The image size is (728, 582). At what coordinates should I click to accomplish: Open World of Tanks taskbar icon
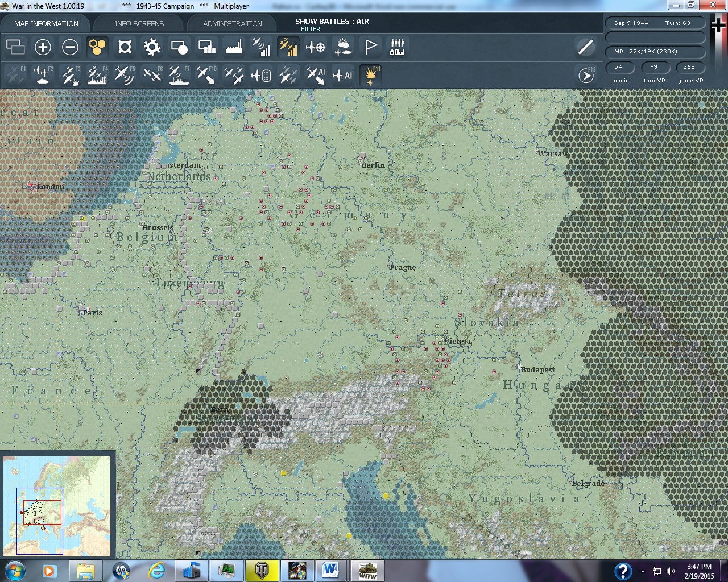click(x=262, y=571)
